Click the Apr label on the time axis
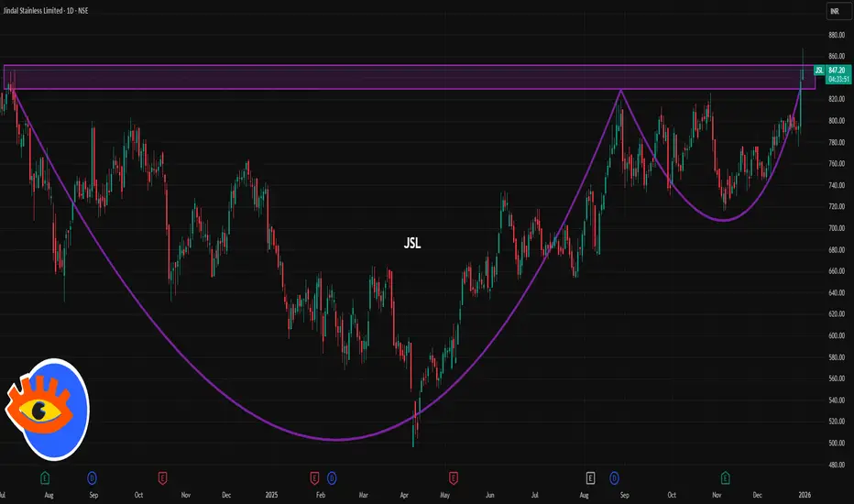Screen dimensions: 854x504 [x=404, y=495]
